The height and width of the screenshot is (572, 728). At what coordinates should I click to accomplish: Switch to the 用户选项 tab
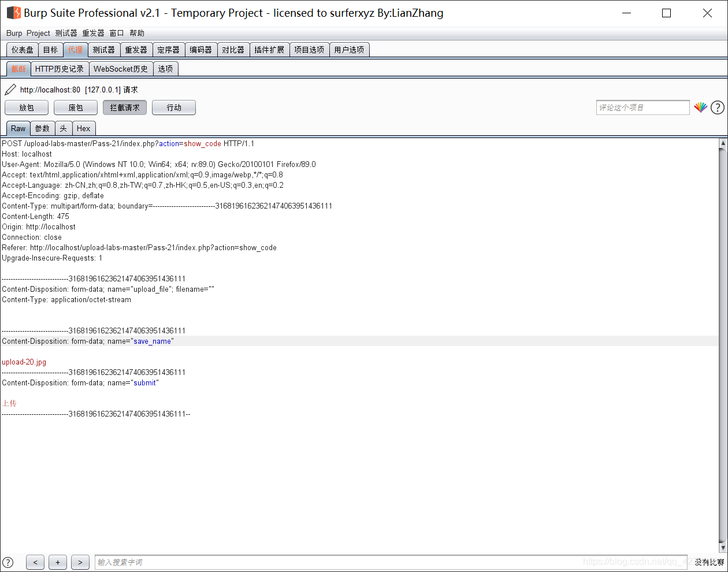(349, 50)
